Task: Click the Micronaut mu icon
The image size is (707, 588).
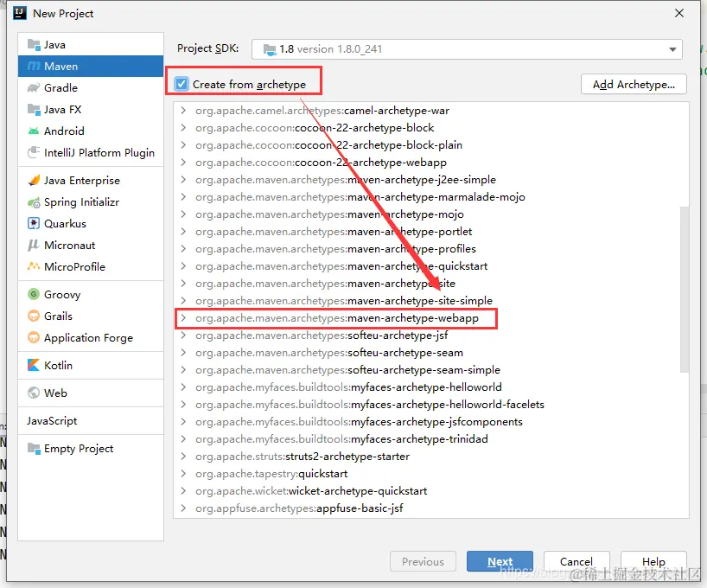Action: pos(34,245)
